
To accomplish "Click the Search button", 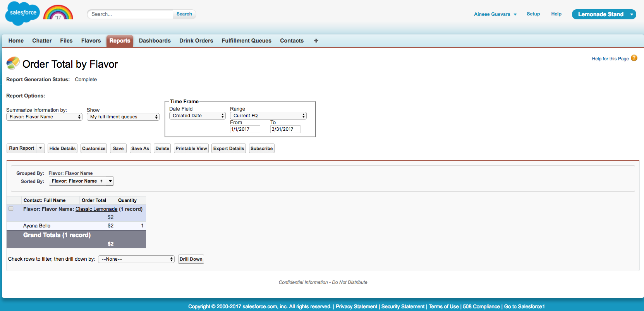I will tap(184, 14).
